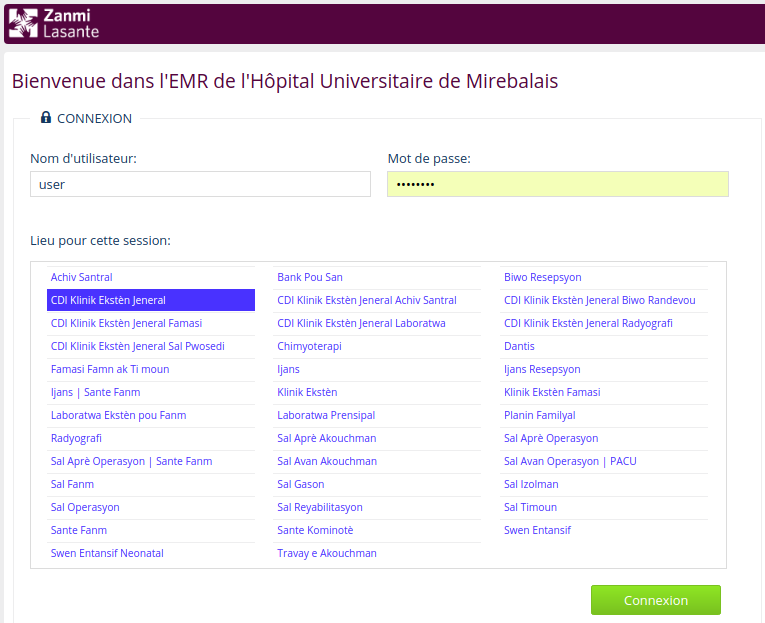Select Bank Pou San location
This screenshot has width=765, height=623.
(377, 277)
